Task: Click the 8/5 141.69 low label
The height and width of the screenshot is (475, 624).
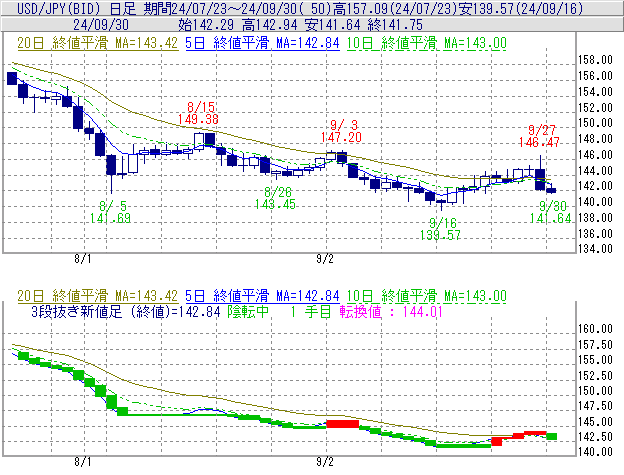Action: click(110, 212)
